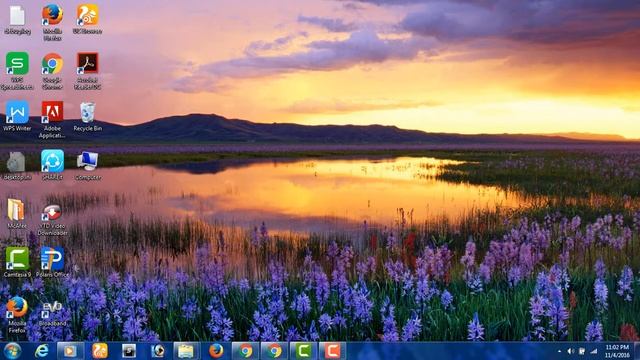Image resolution: width=640 pixels, height=360 pixels.
Task: Launch WPS Spreadsheets from the desktop
Action: pos(17,70)
